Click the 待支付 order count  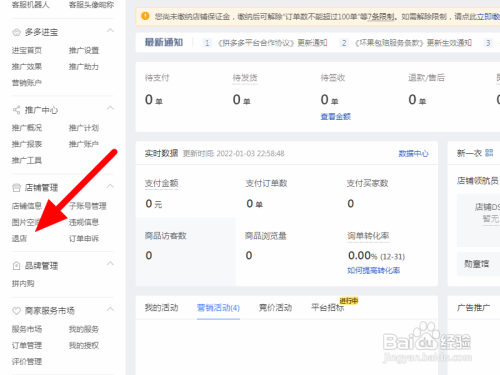tap(154, 100)
